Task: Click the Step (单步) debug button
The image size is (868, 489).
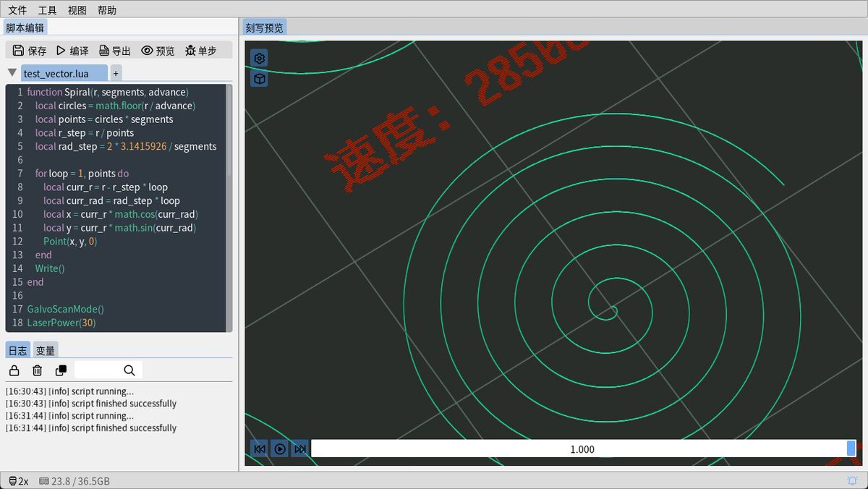Action: pyautogui.click(x=200, y=51)
